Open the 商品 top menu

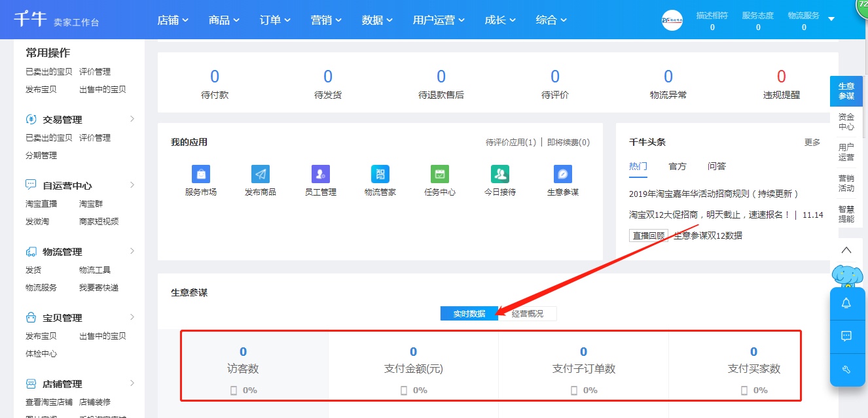click(224, 20)
